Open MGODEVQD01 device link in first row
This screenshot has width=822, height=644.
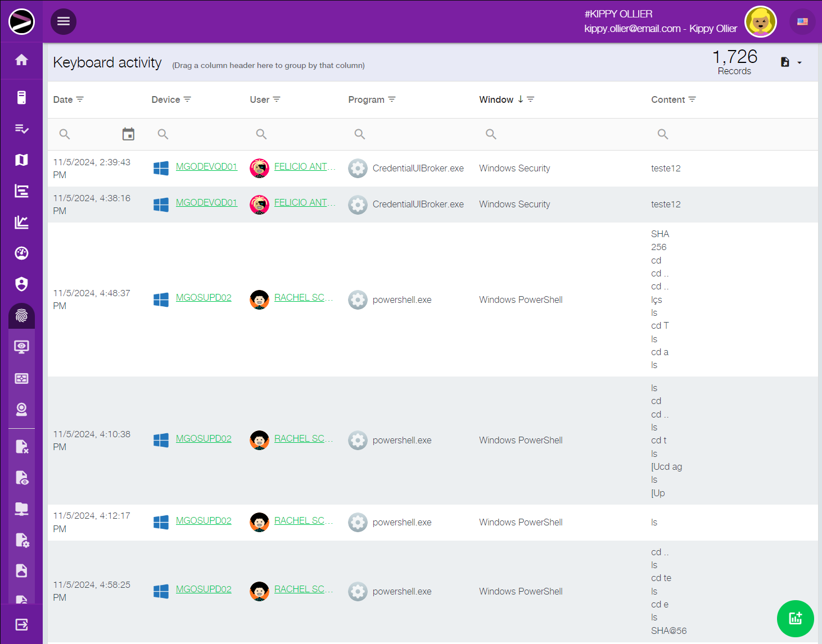click(x=206, y=166)
